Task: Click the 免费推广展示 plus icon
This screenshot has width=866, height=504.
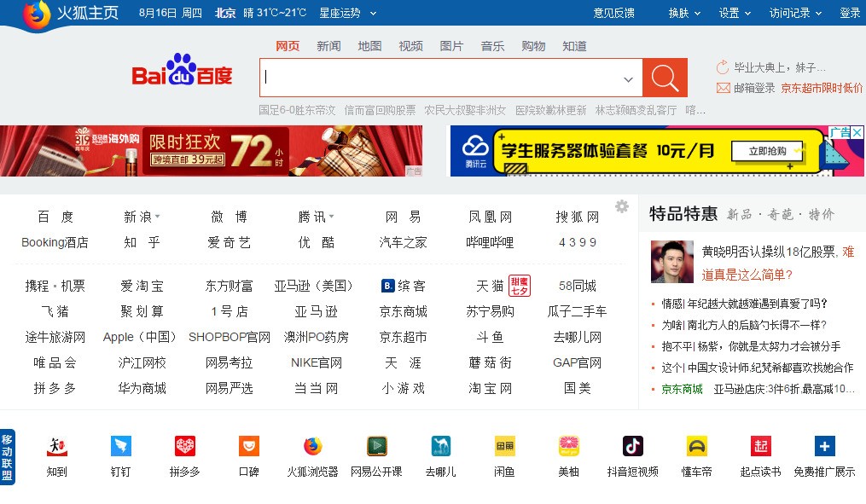Action: tap(824, 447)
